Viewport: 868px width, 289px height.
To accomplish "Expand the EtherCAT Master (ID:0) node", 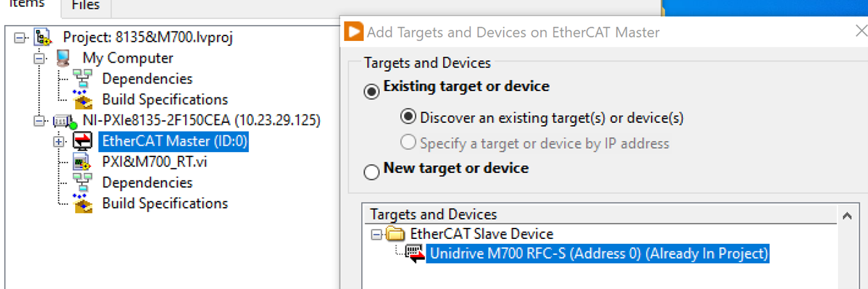I will tap(58, 142).
